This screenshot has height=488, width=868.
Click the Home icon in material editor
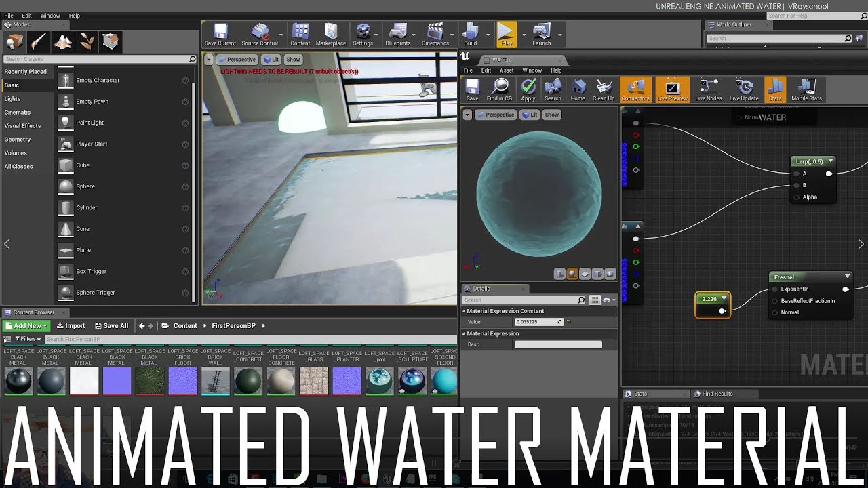tap(578, 89)
